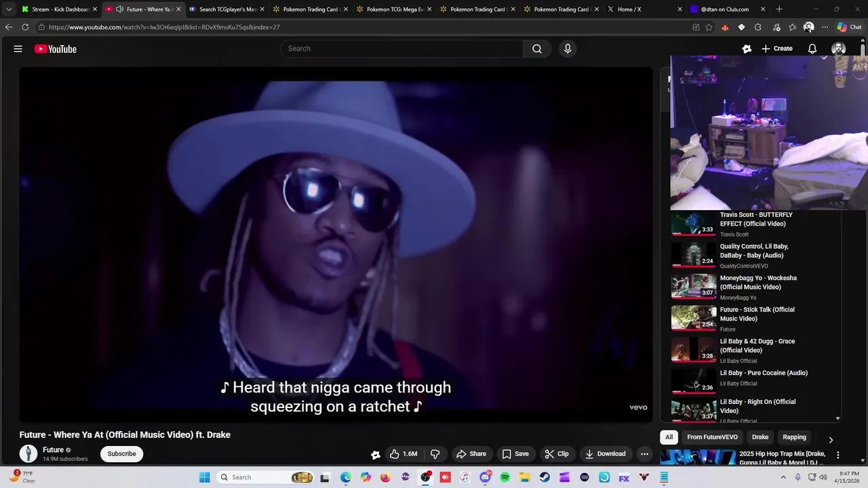Like the video (1.6M thumbs up)
Viewport: 868px width, 488px height.
(x=403, y=454)
